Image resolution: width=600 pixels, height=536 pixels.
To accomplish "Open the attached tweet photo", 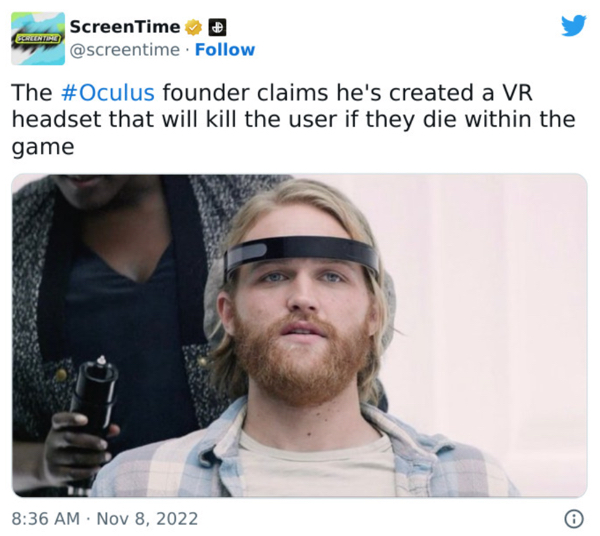I will (x=300, y=336).
